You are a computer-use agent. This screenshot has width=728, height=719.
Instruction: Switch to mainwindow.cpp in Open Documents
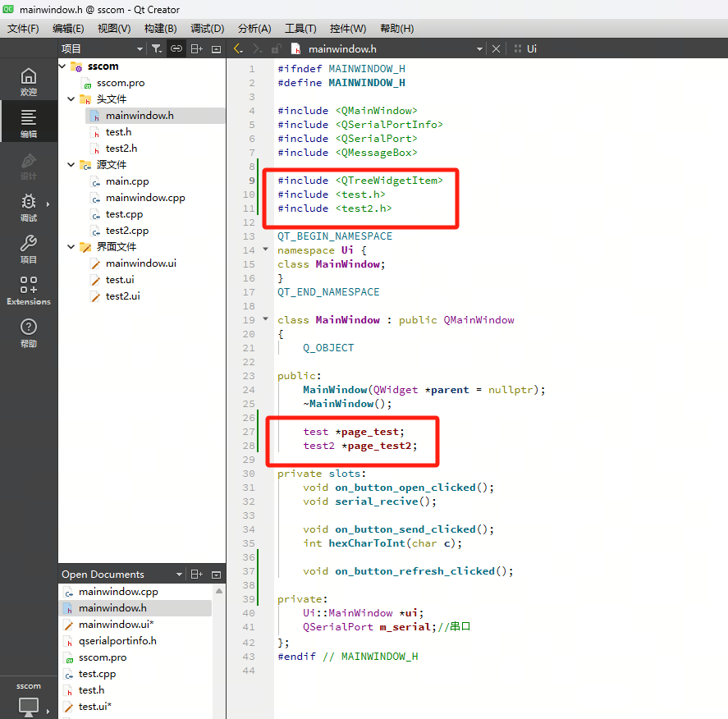tap(118, 592)
